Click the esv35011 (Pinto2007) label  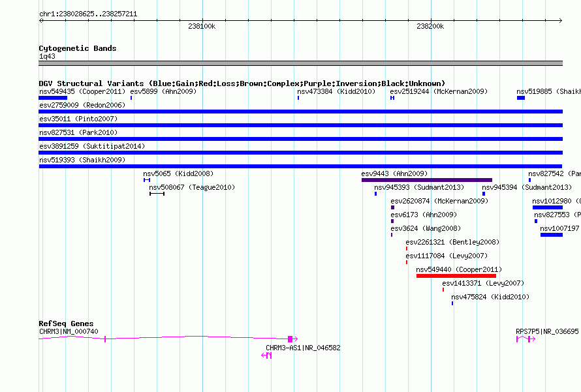(x=78, y=119)
